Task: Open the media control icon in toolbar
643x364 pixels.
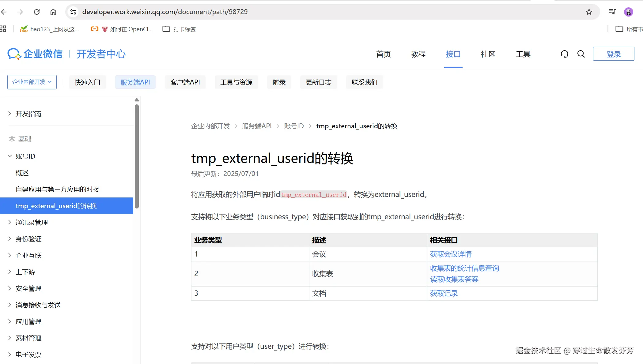Action: coord(612,12)
